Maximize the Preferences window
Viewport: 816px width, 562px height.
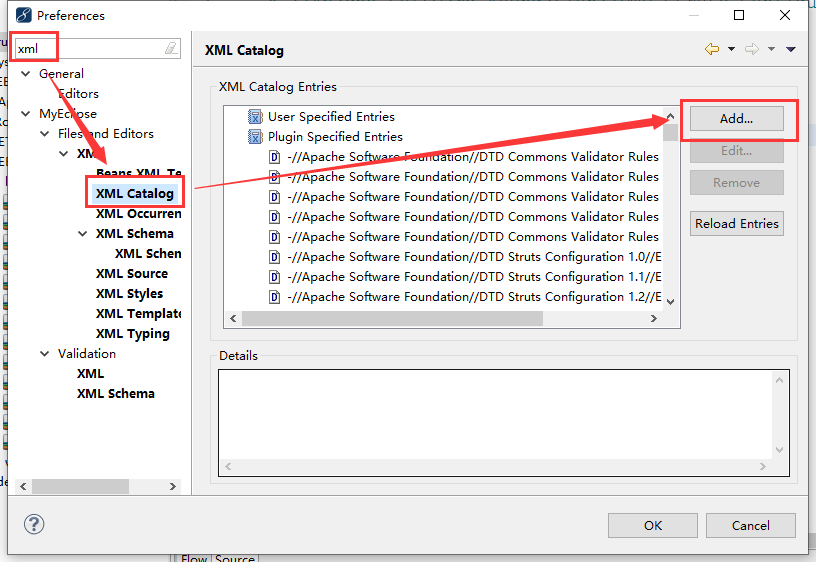(x=738, y=15)
